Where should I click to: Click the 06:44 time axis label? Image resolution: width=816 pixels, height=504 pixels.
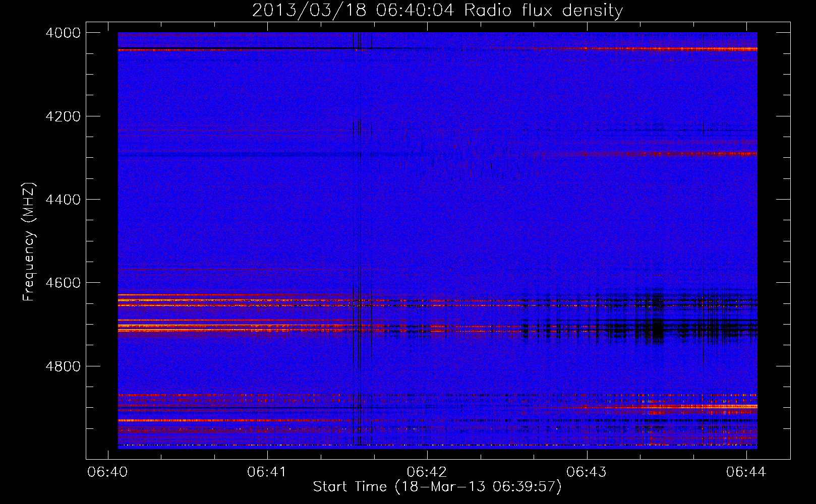pos(746,472)
